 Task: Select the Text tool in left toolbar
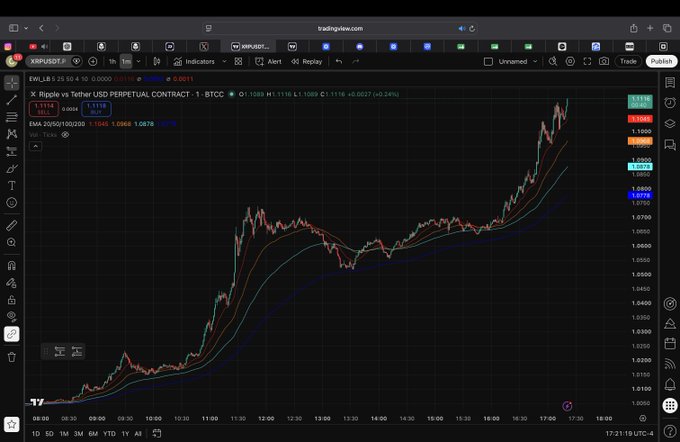[12, 186]
